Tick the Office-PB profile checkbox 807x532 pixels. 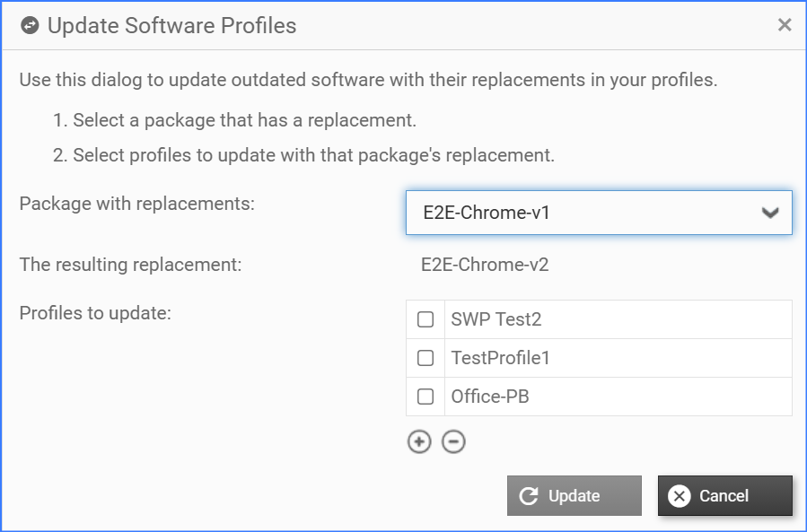(x=425, y=397)
